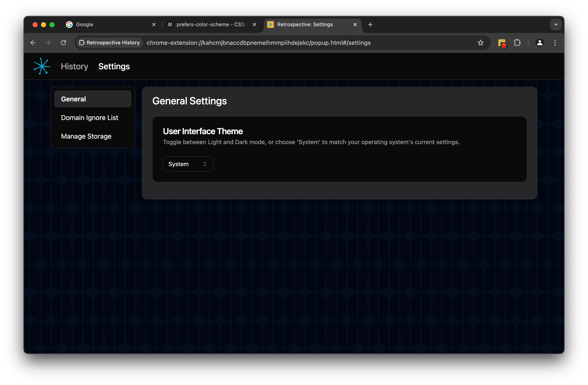Click the chrome-extension URL address bar
The width and height of the screenshot is (588, 385).
258,43
